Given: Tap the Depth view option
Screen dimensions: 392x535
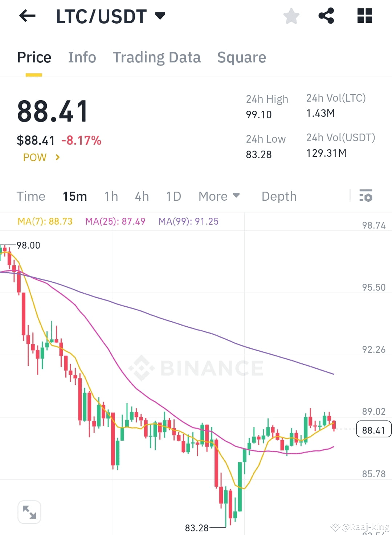Looking at the screenshot, I should (279, 196).
